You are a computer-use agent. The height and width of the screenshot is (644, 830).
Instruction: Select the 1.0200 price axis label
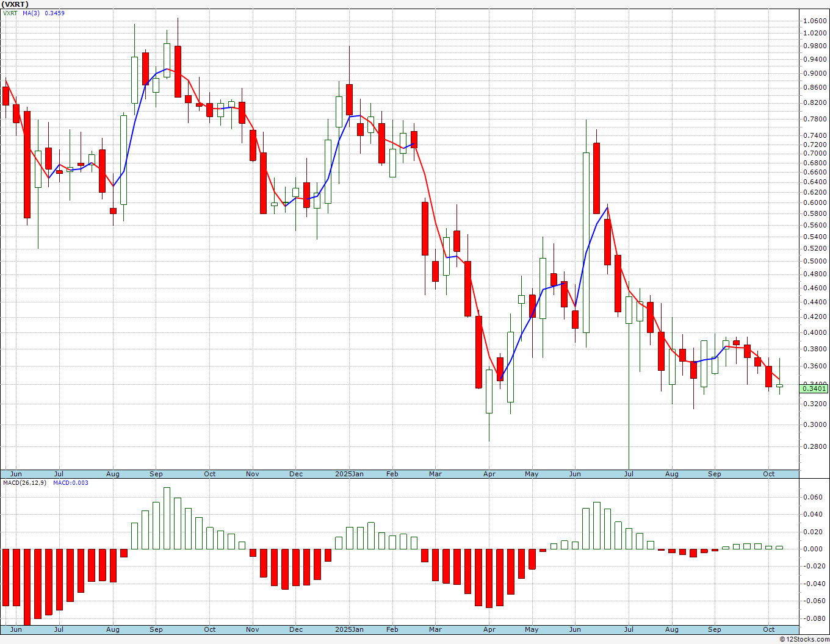point(815,33)
